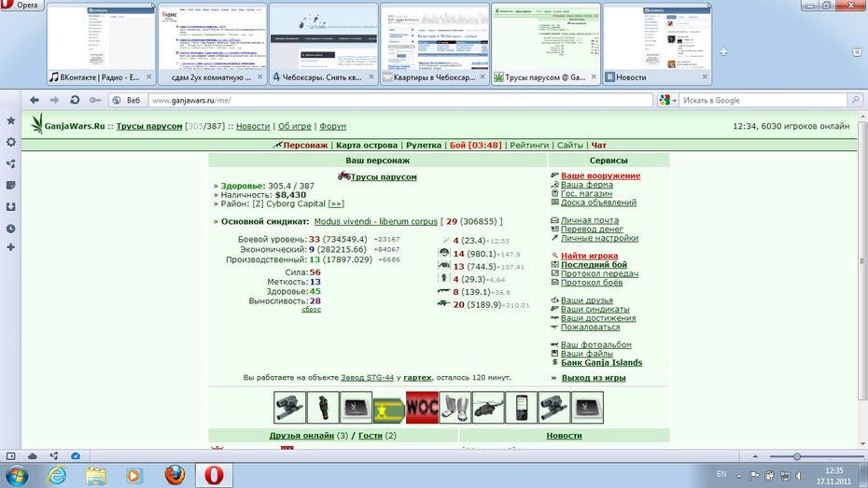The height and width of the screenshot is (488, 868).
Task: Open Ваше вооружение service link
Action: [601, 176]
